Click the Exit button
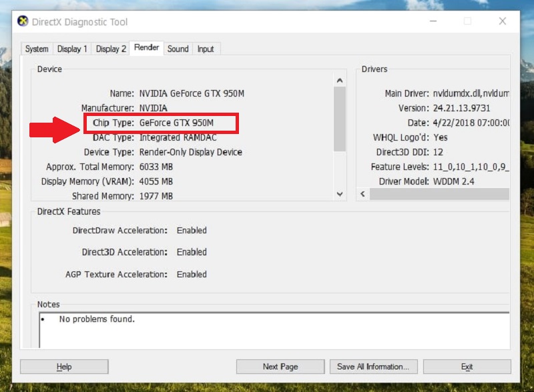The width and height of the screenshot is (534, 392). coord(467,366)
